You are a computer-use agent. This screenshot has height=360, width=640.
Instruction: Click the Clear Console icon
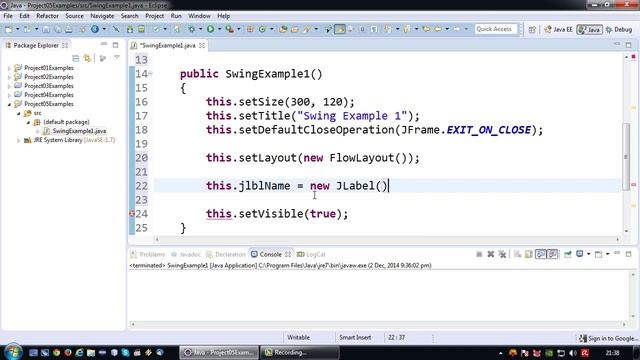518,254
